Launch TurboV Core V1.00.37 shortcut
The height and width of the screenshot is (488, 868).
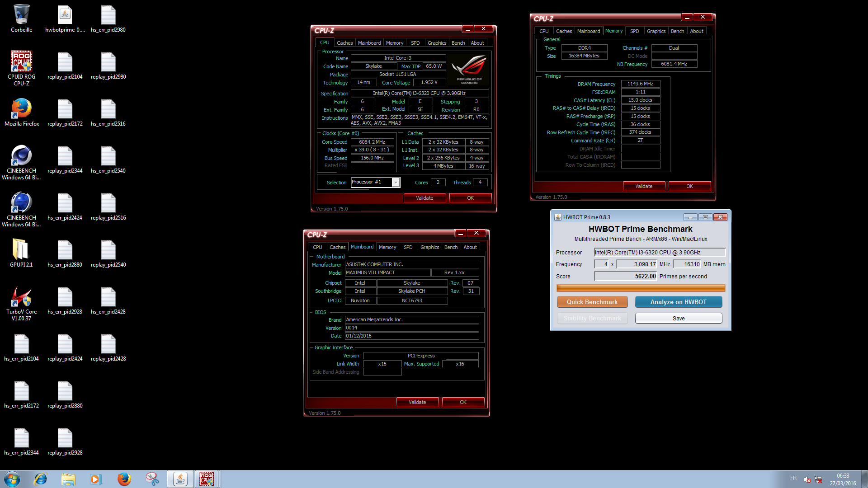[x=21, y=304]
